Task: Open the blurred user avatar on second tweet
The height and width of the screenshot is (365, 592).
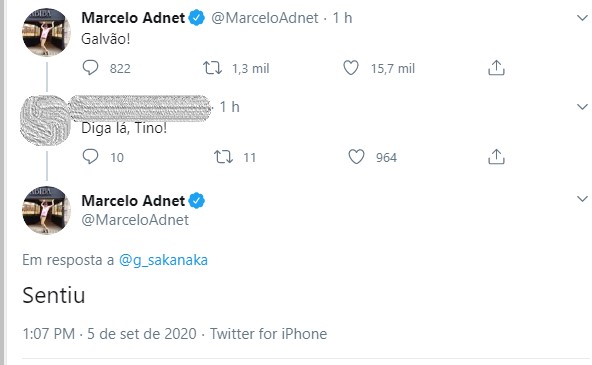Action: coord(46,120)
